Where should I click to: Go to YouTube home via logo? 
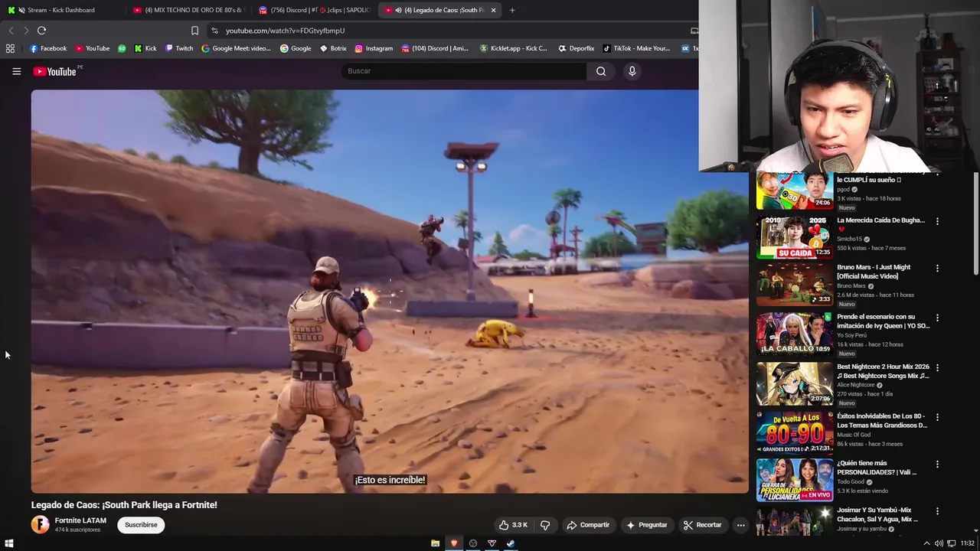(54, 71)
